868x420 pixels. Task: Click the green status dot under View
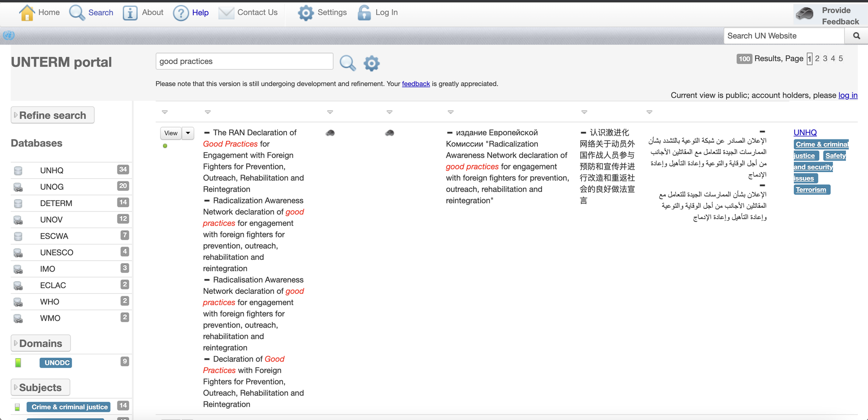click(165, 146)
